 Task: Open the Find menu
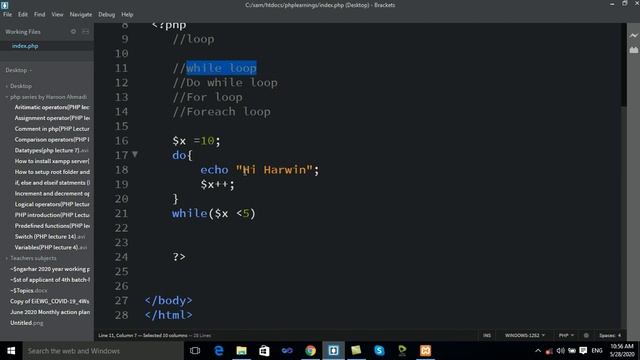40,14
